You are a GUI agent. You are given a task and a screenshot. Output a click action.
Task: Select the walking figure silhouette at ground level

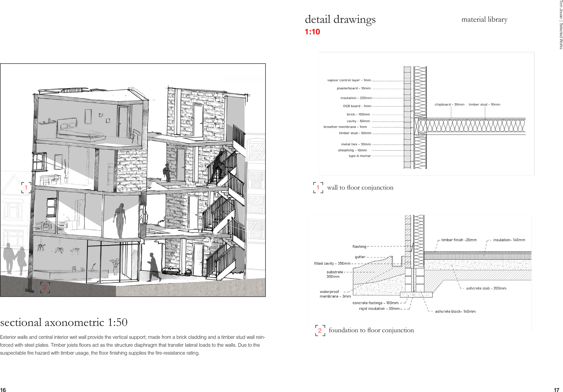pos(154,268)
